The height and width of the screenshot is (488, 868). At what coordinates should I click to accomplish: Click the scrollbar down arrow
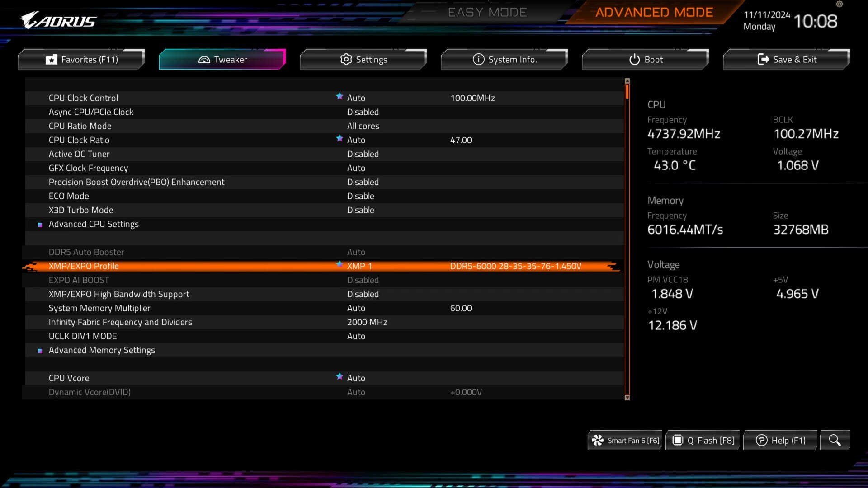[627, 398]
